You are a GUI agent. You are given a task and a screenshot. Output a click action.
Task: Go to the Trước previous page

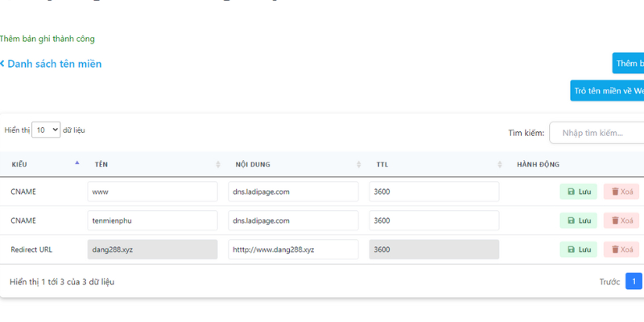click(x=609, y=282)
